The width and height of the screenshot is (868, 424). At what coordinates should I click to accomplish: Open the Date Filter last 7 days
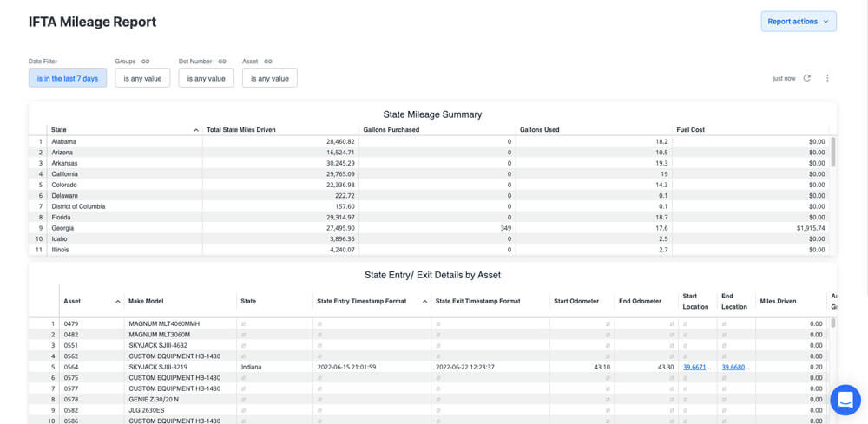(68, 79)
